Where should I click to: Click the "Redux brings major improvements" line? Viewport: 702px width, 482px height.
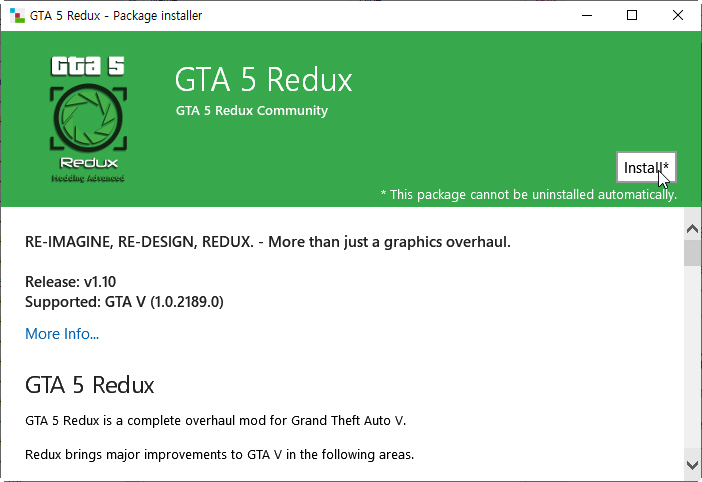pyautogui.click(x=219, y=455)
